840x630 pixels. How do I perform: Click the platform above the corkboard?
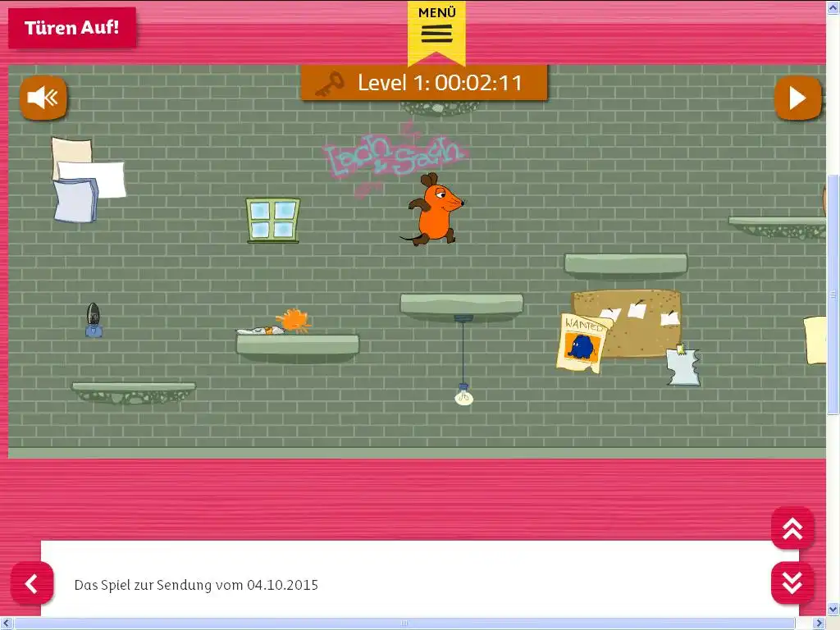pos(625,267)
